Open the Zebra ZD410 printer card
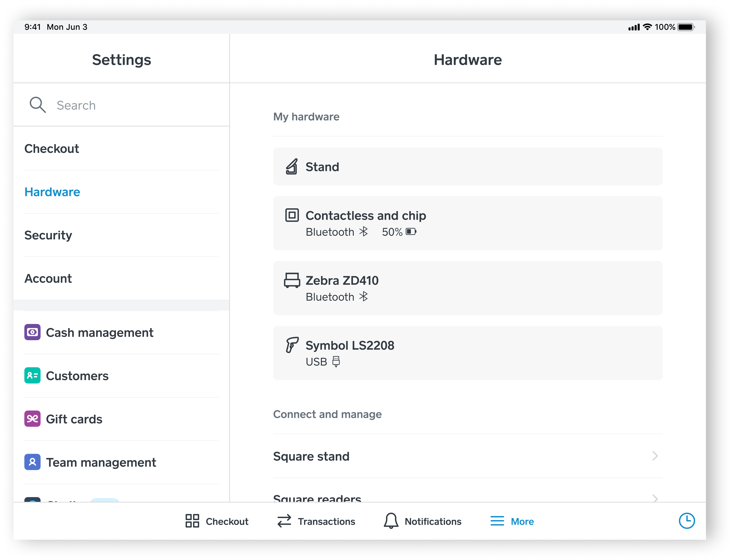The height and width of the screenshot is (560, 733). [x=467, y=288]
